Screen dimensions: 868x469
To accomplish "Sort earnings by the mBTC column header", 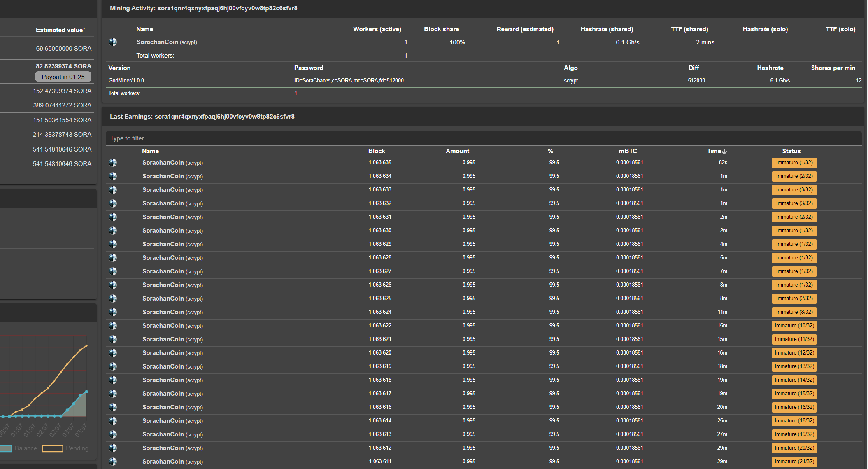I will pyautogui.click(x=628, y=151).
